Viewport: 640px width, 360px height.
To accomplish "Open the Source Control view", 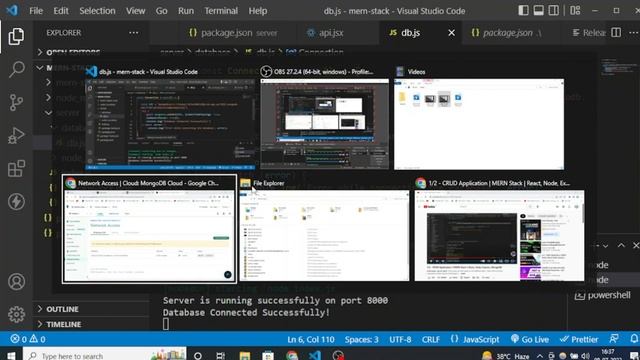I will point(16,102).
